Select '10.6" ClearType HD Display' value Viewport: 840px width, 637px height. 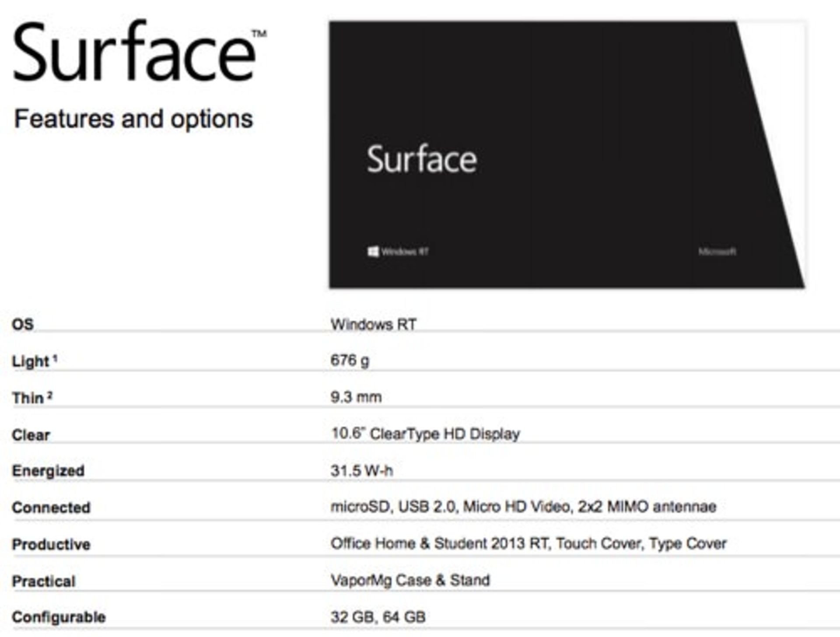(425, 434)
